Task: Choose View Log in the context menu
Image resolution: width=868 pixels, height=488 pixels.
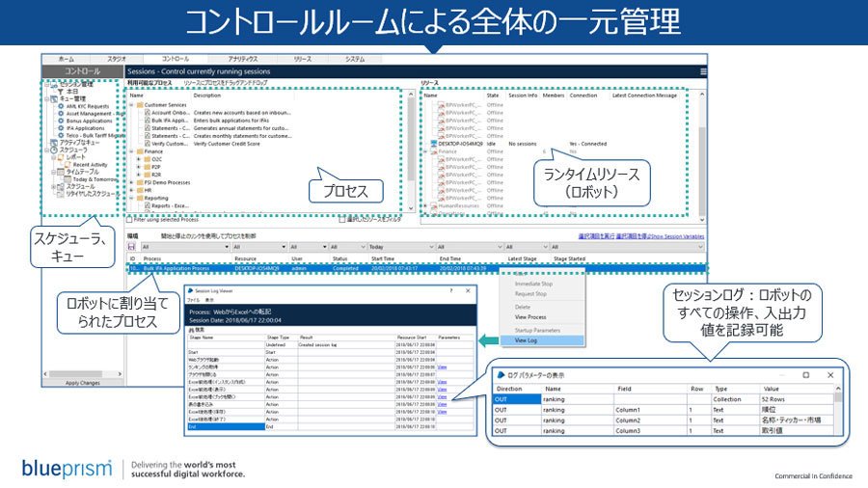Action: (541, 340)
